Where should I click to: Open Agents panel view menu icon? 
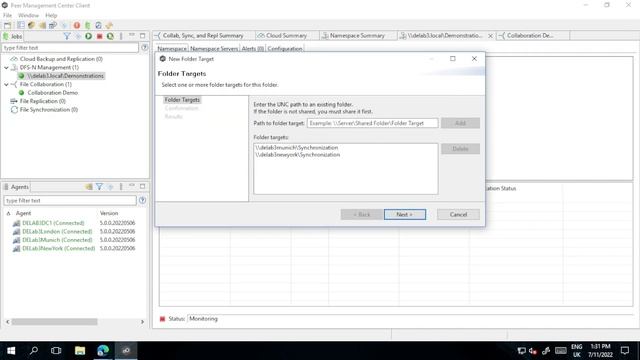point(121,187)
